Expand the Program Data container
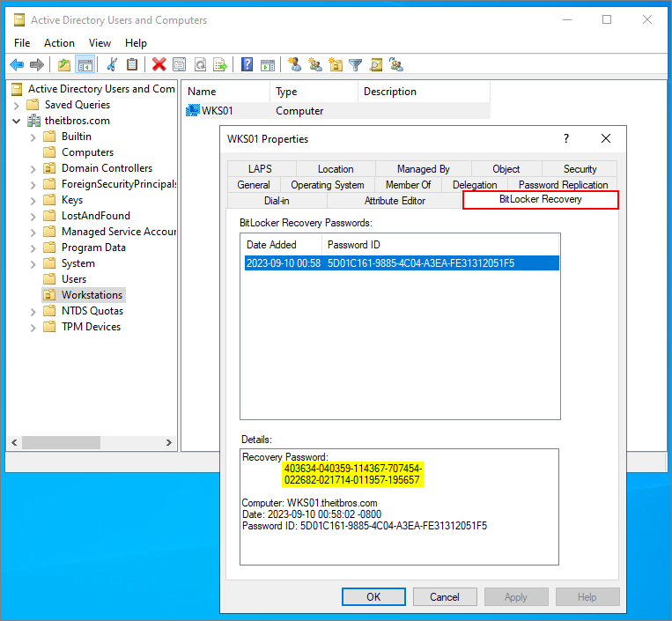 pos(33,248)
